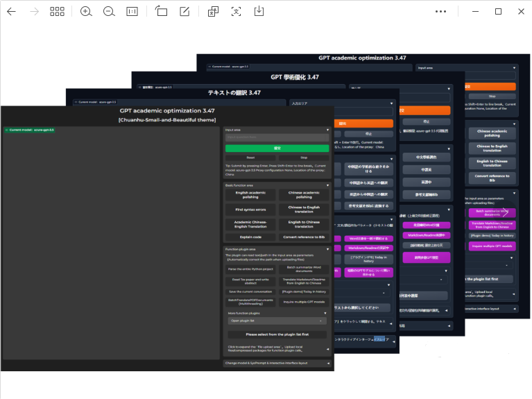532x399 pixels.
Task: Open the three-dot more options menu
Action: tap(440, 12)
